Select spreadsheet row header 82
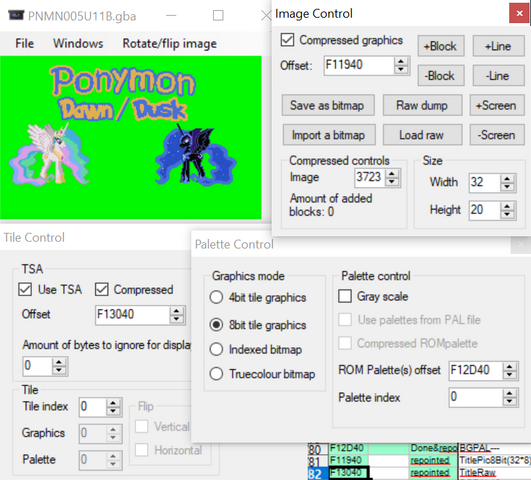This screenshot has height=480, width=531. pyautogui.click(x=318, y=473)
